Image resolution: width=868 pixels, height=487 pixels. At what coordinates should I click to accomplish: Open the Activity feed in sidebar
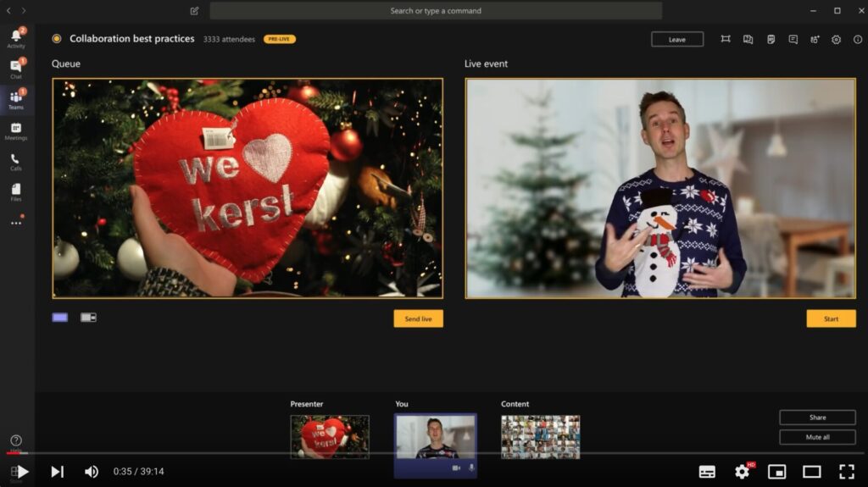click(x=16, y=38)
